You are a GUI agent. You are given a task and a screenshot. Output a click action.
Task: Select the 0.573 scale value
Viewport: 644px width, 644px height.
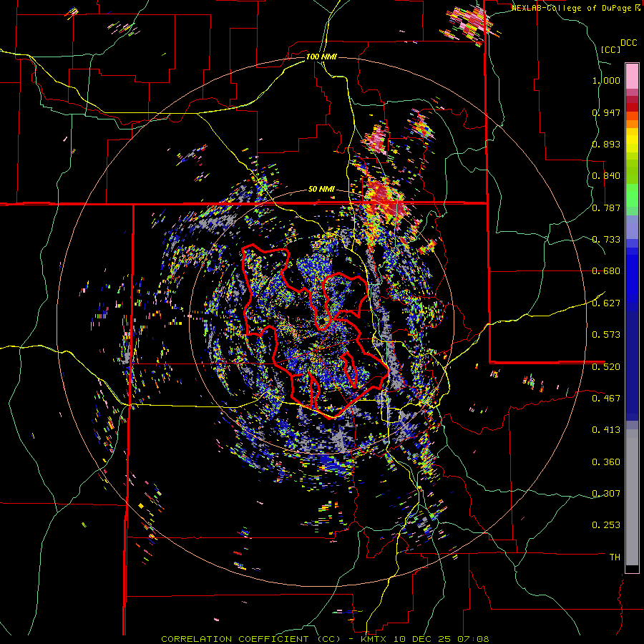click(606, 335)
